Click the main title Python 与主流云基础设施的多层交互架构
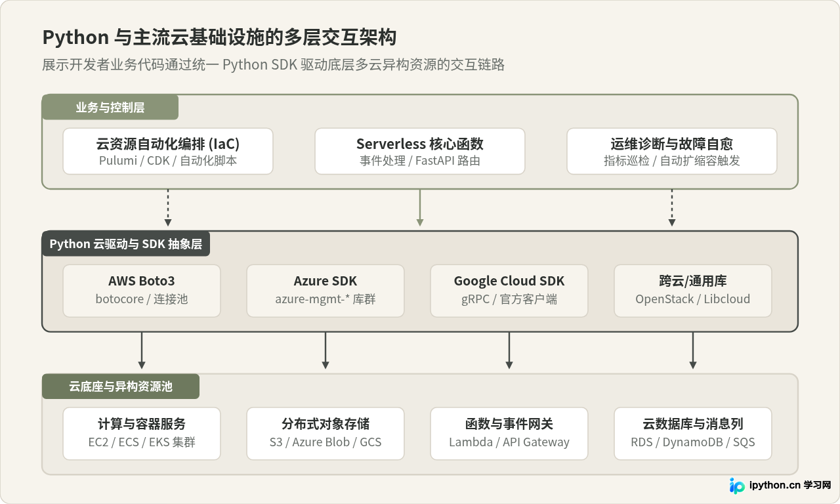The width and height of the screenshot is (840, 504). (x=219, y=37)
